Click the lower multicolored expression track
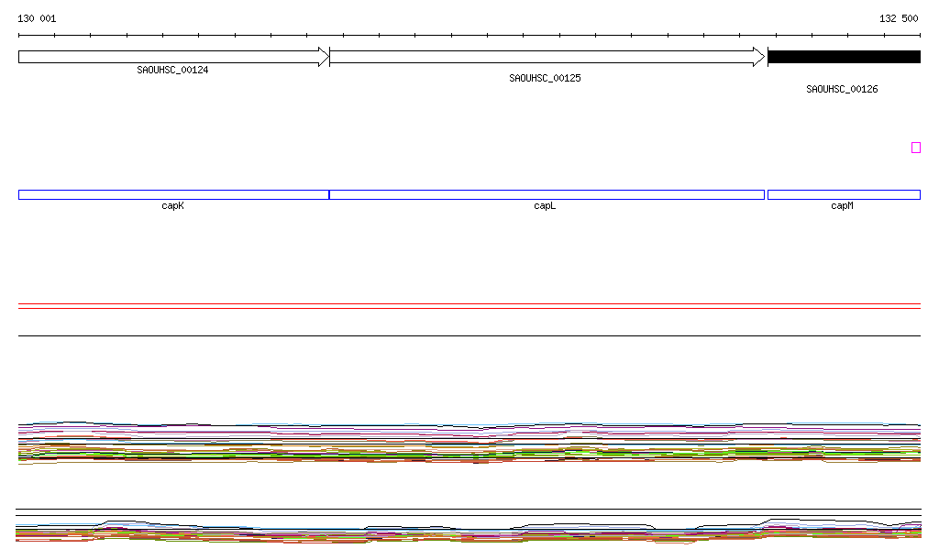Viewport: 939px width, 560px height. (x=469, y=533)
